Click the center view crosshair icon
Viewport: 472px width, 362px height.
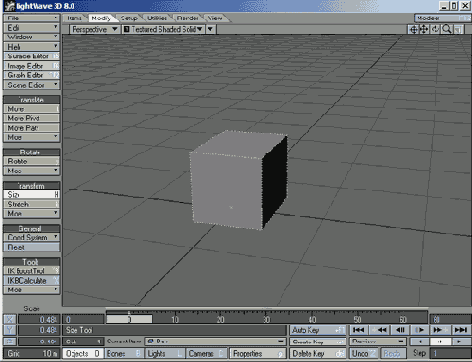[413, 29]
